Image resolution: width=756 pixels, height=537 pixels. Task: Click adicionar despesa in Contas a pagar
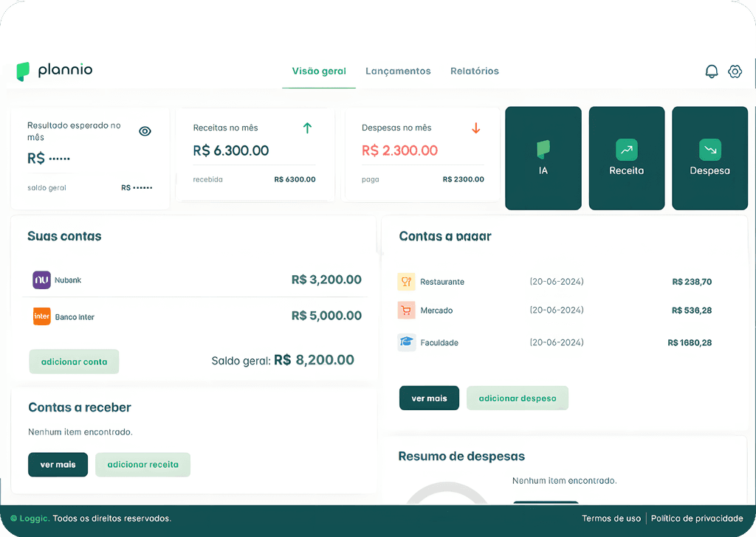point(517,397)
